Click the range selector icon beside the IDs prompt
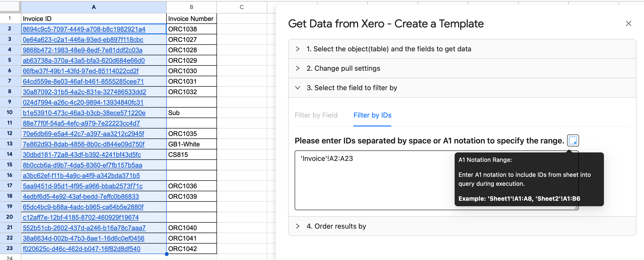The image size is (644, 260). 573,140
